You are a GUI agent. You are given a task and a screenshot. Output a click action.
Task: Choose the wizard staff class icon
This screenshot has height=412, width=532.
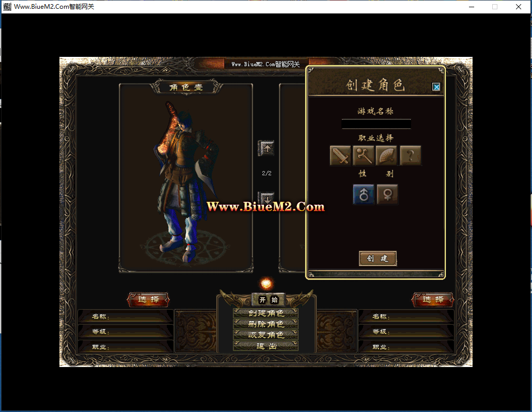(x=364, y=156)
